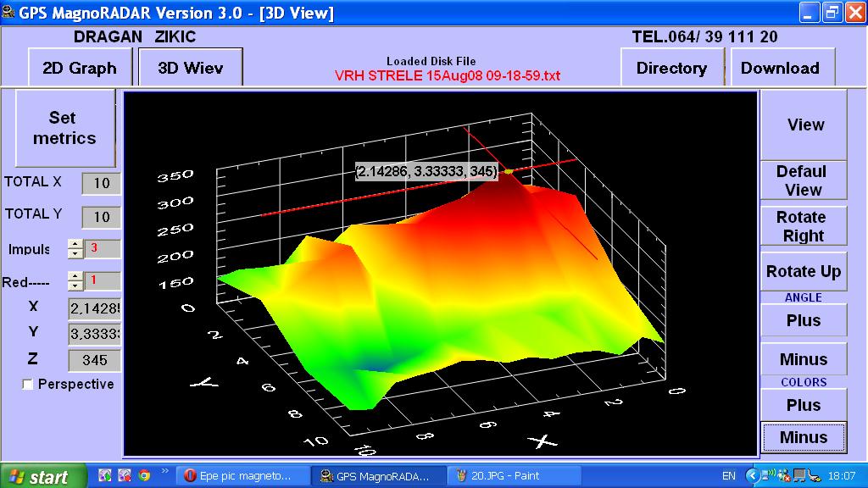The image size is (868, 488).
Task: Increase colors with COLORS Plus
Action: click(804, 405)
